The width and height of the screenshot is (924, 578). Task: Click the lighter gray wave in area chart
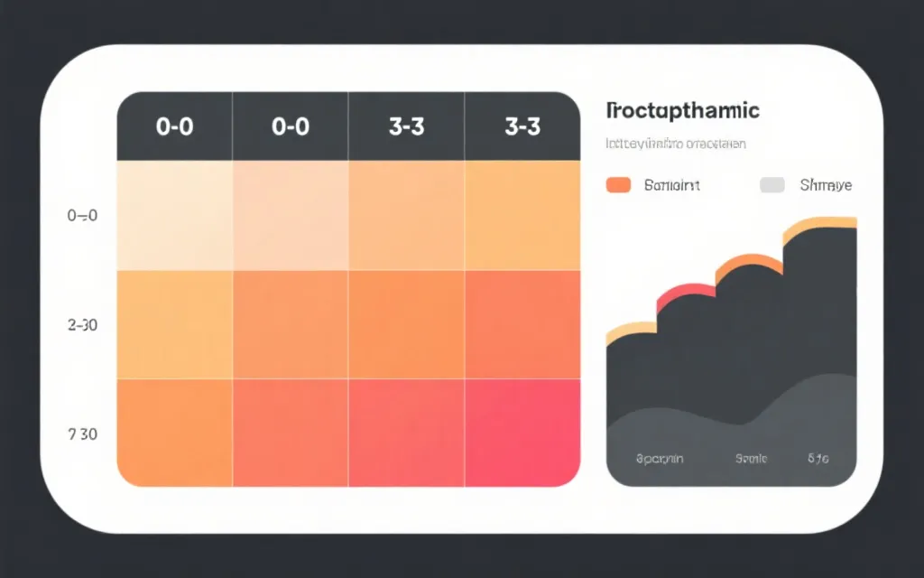coord(812,406)
